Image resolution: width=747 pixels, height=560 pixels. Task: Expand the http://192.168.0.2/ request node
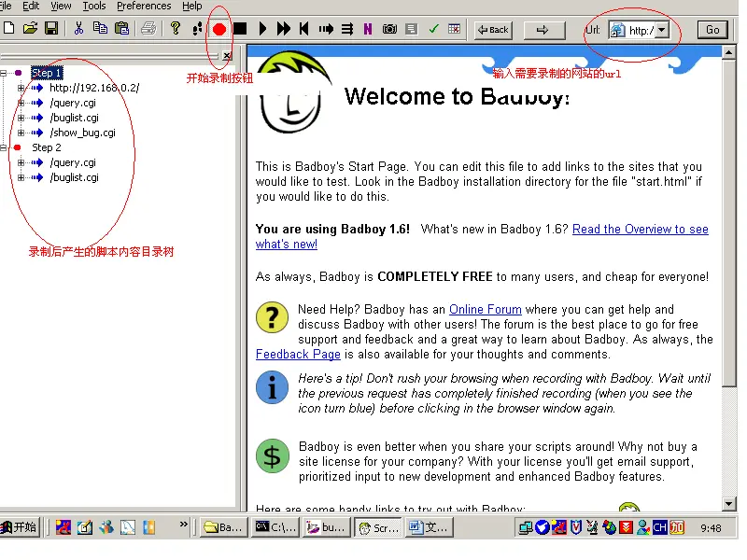tap(21, 88)
